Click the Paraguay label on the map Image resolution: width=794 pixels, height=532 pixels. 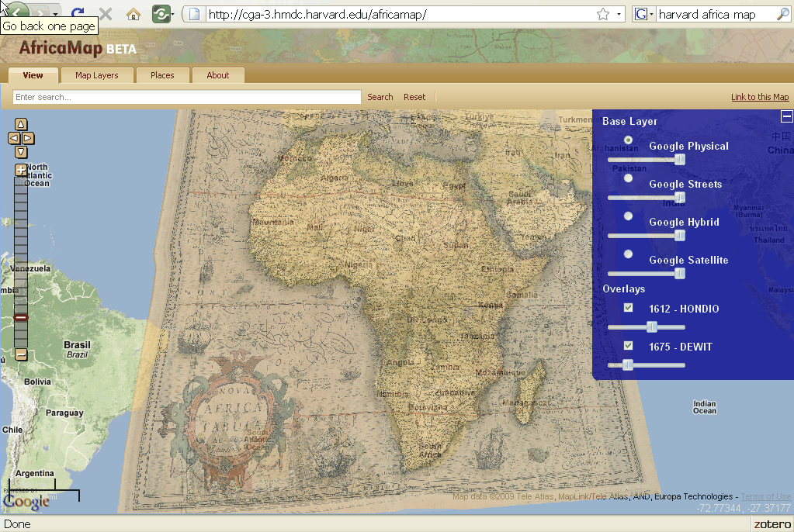pos(64,413)
